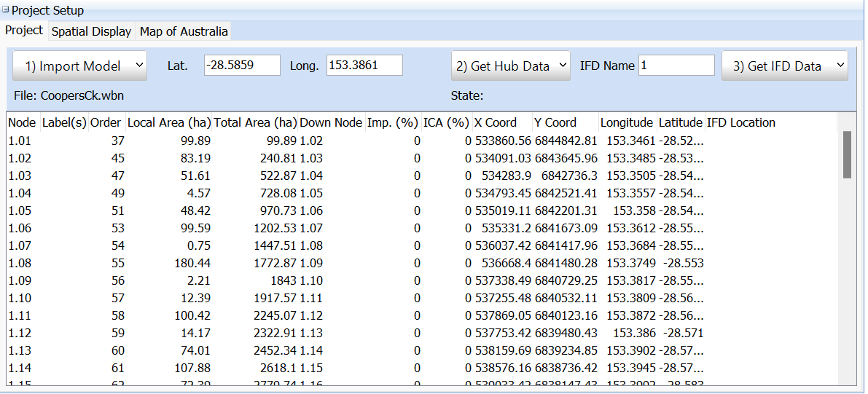
Task: Switch to the Spatial Display tab
Action: (91, 31)
